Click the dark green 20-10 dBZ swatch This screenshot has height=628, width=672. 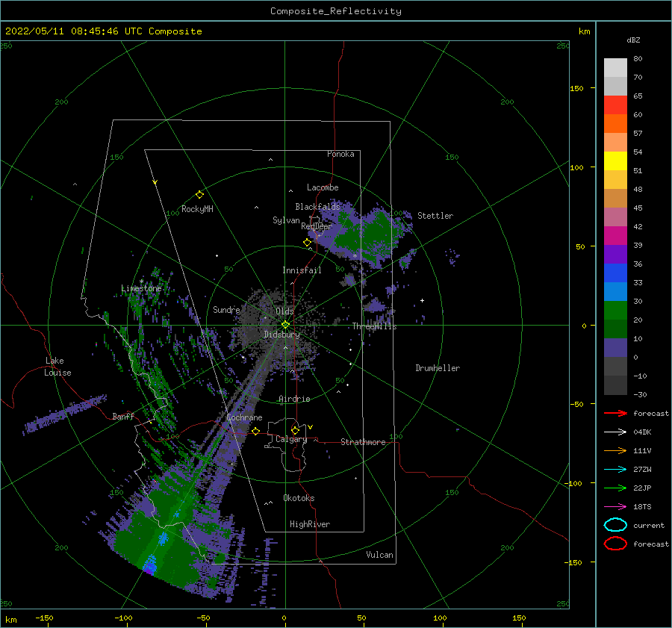coord(615,329)
